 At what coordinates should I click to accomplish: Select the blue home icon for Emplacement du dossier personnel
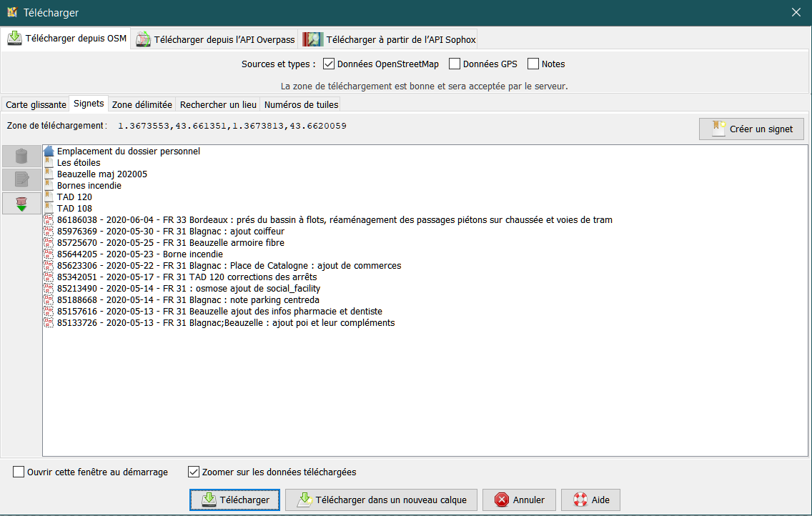pos(49,151)
